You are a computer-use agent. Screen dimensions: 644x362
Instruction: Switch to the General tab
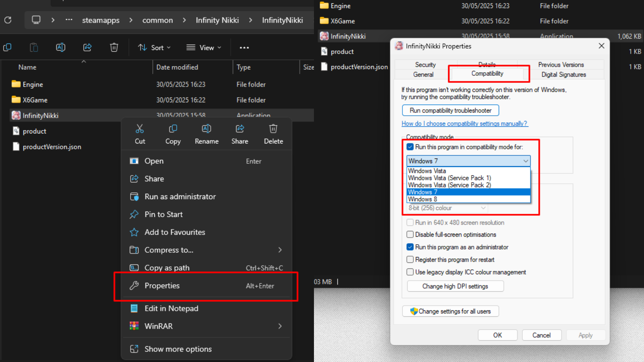(x=423, y=74)
